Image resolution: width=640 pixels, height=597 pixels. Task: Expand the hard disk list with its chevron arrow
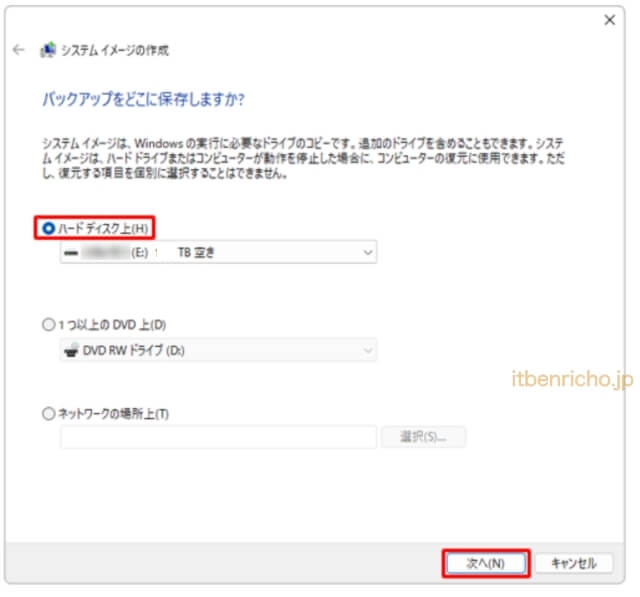coord(366,253)
